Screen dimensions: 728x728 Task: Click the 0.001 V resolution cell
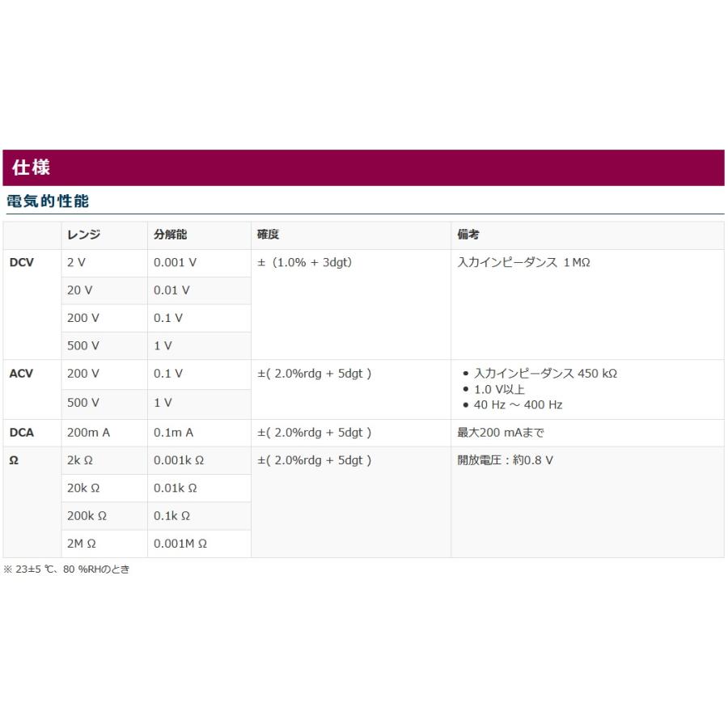(x=176, y=263)
